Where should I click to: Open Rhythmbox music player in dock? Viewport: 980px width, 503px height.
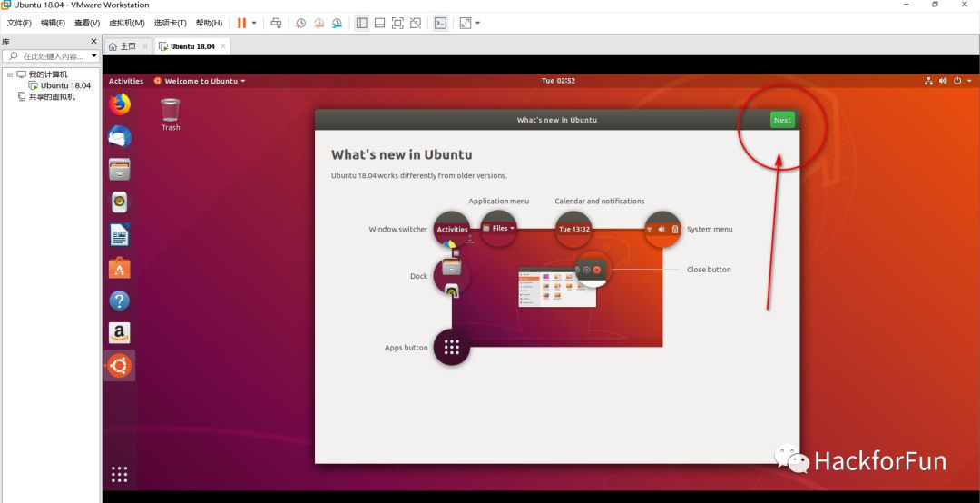click(119, 202)
